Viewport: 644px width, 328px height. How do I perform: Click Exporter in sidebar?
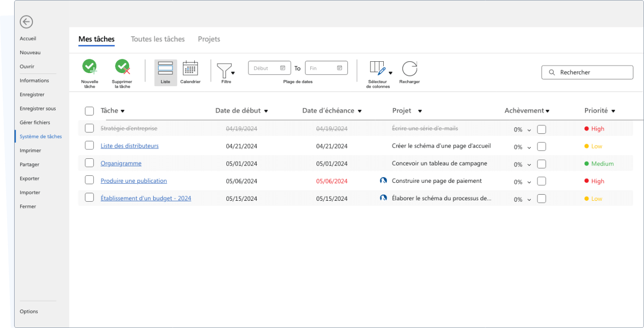point(30,179)
